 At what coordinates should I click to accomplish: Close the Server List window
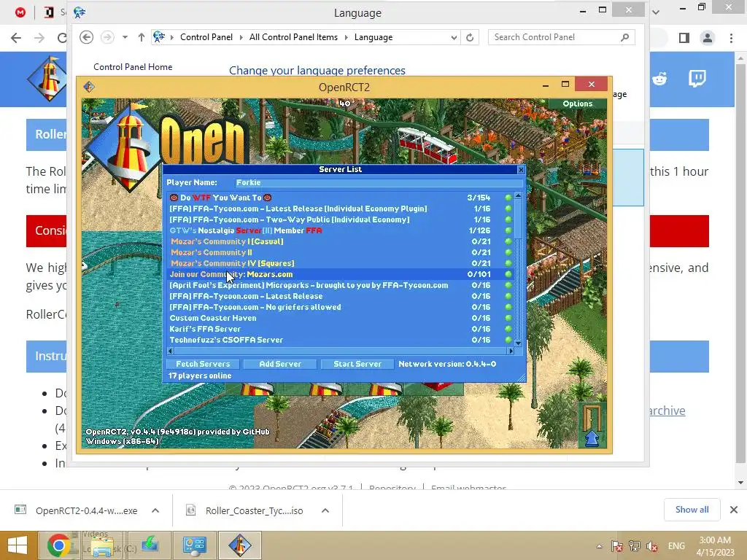[521, 169]
